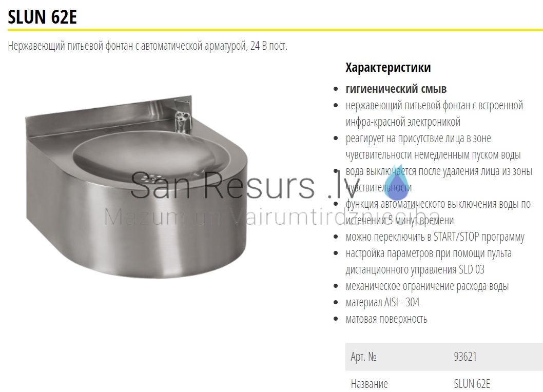
Task: Click the механическое ограничение расхода воды item
Action: coord(427,286)
